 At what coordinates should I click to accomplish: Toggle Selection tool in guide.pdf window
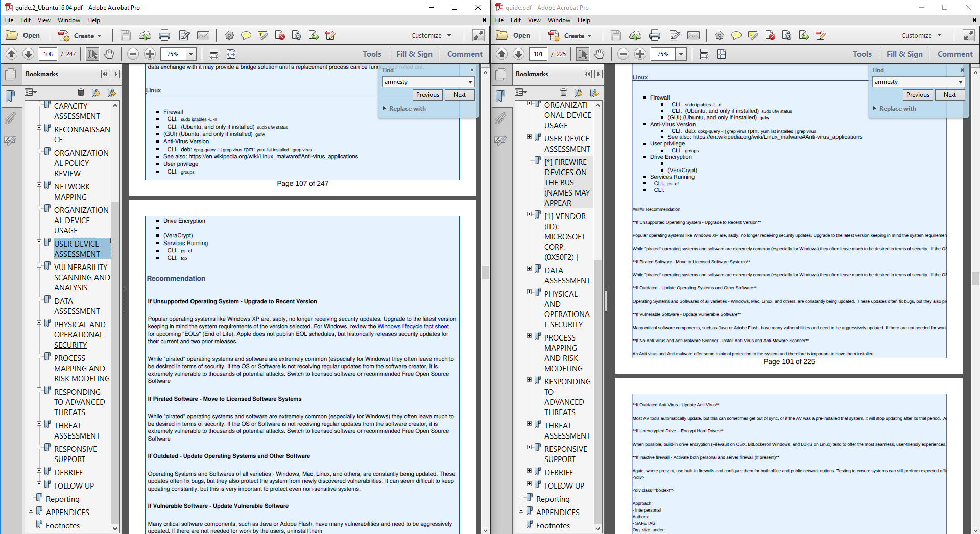click(583, 54)
